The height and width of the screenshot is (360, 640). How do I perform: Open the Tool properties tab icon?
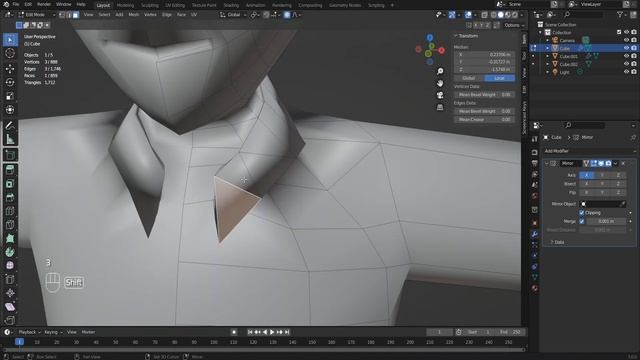(x=534, y=139)
